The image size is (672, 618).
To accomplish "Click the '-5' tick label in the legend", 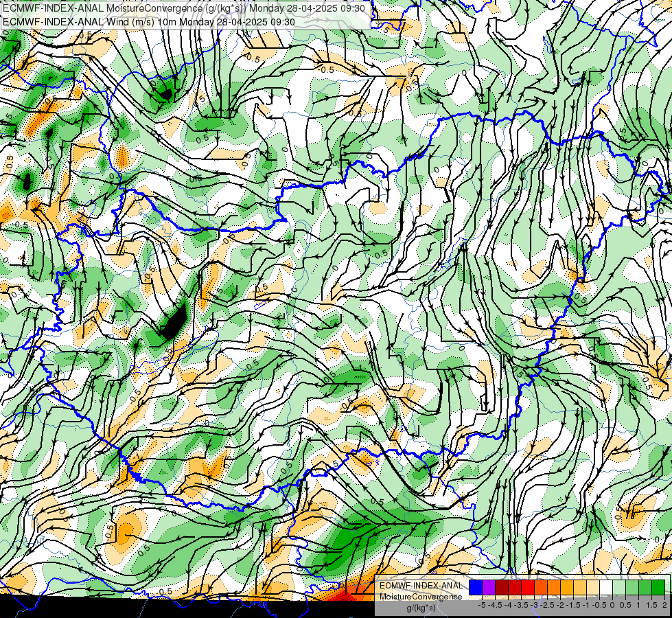I will click(482, 605).
